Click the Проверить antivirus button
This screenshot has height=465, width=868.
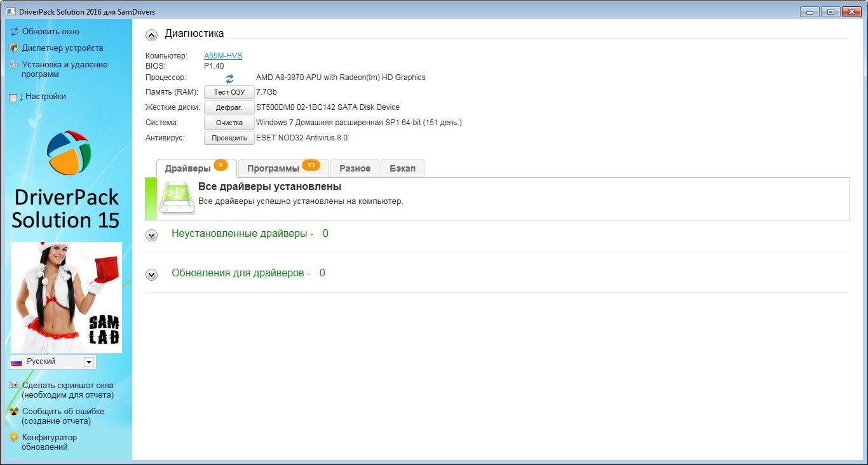coord(229,138)
